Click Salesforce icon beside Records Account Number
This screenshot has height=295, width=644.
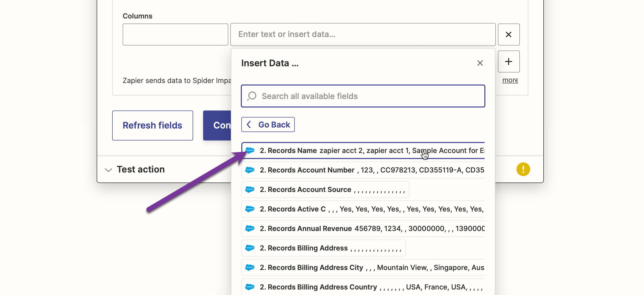click(x=250, y=170)
